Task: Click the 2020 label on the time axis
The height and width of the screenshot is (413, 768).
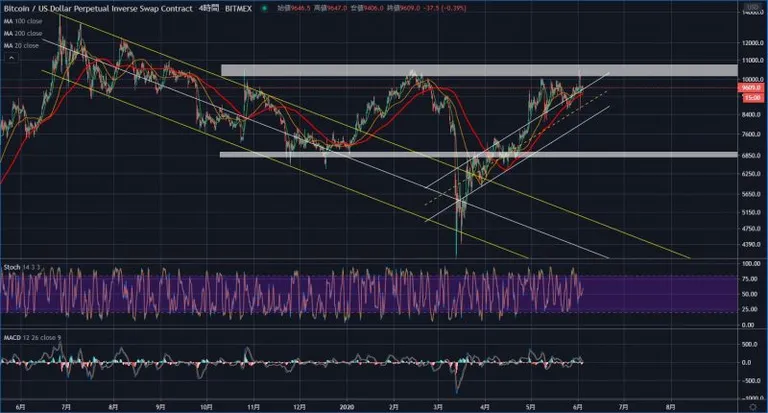Action: click(x=347, y=407)
